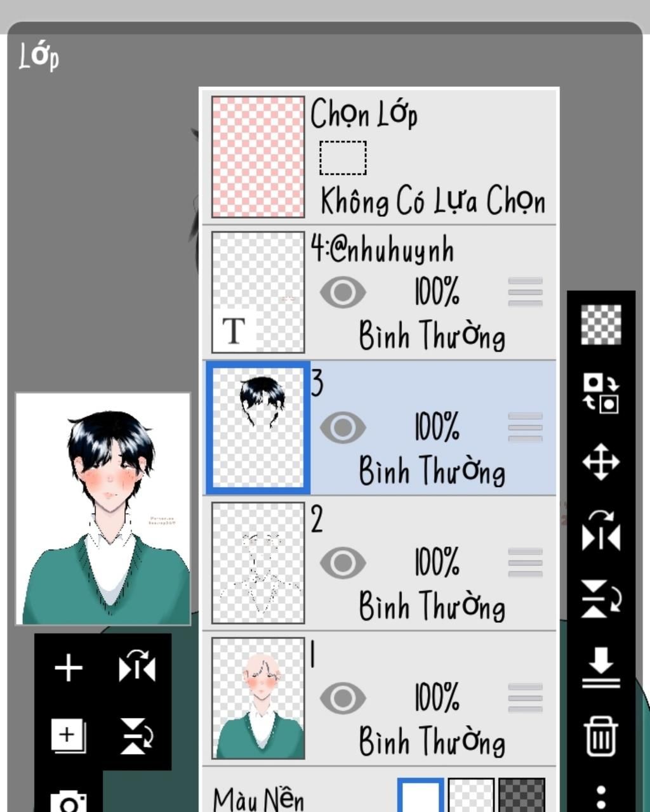Image resolution: width=650 pixels, height=812 pixels.
Task: Click the flip vertical icon in right toolbar
Action: click(602, 599)
